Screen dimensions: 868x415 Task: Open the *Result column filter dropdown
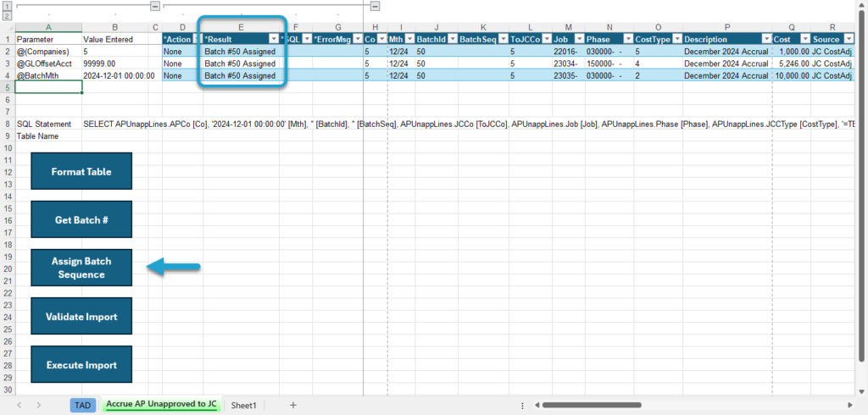(274, 39)
